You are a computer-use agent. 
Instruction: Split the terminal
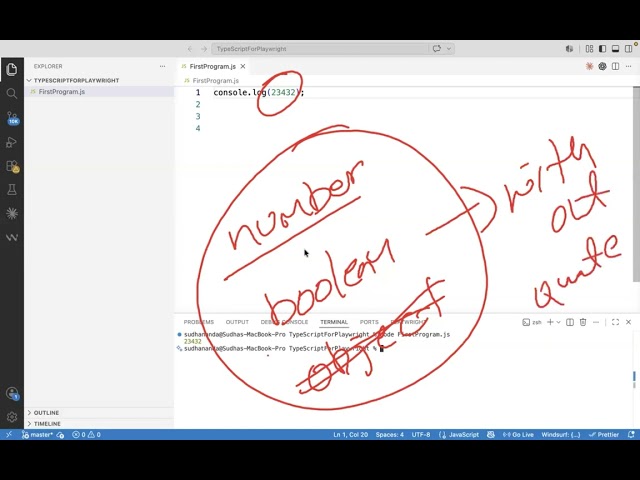pyautogui.click(x=570, y=322)
